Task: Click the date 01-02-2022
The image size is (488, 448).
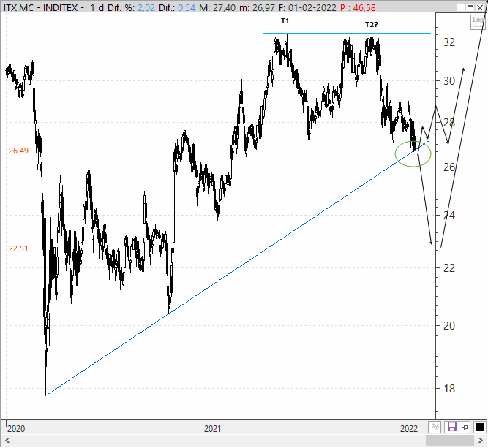Action: tap(312, 7)
